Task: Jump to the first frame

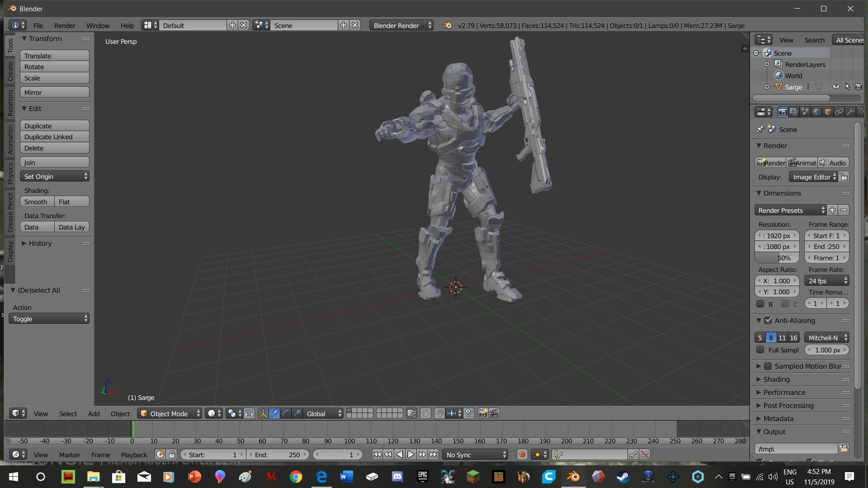Action: pyautogui.click(x=377, y=455)
